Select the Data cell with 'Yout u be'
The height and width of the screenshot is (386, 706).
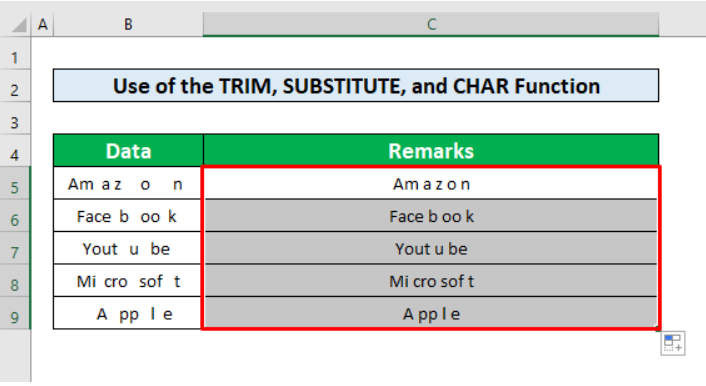click(127, 248)
